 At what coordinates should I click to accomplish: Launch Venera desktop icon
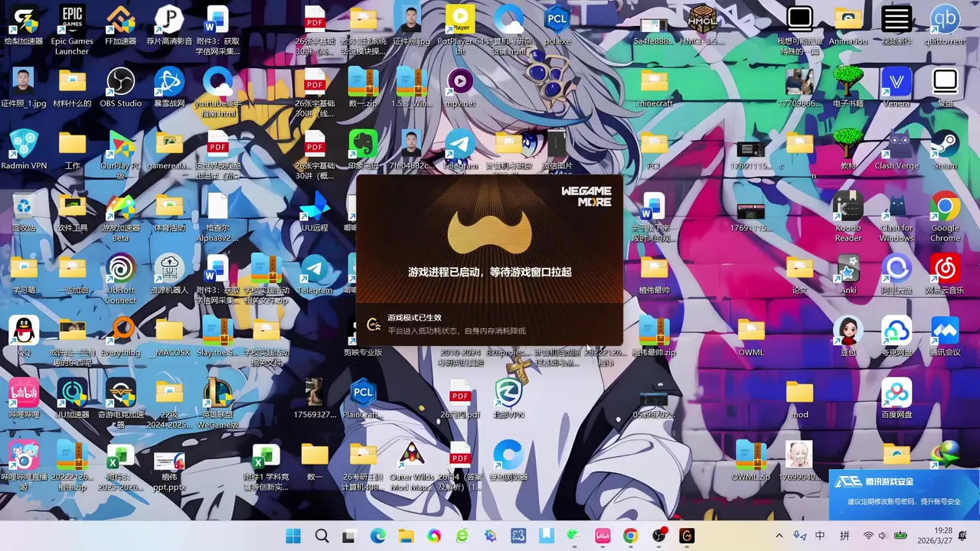click(897, 87)
